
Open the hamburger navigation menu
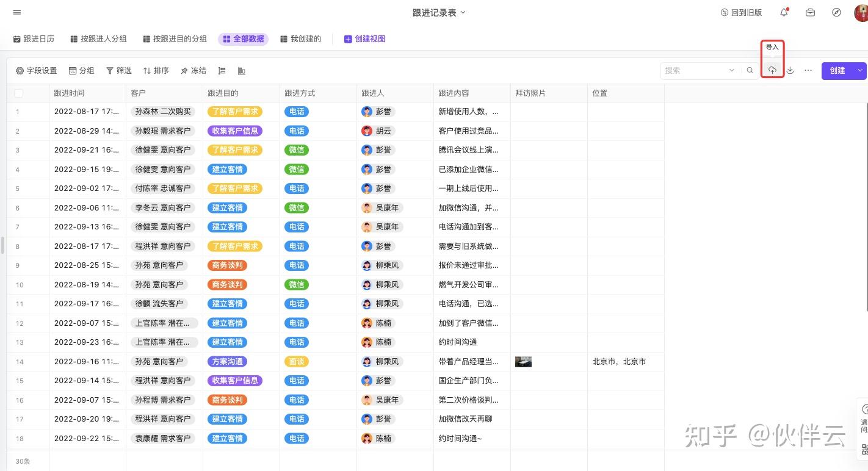point(16,12)
